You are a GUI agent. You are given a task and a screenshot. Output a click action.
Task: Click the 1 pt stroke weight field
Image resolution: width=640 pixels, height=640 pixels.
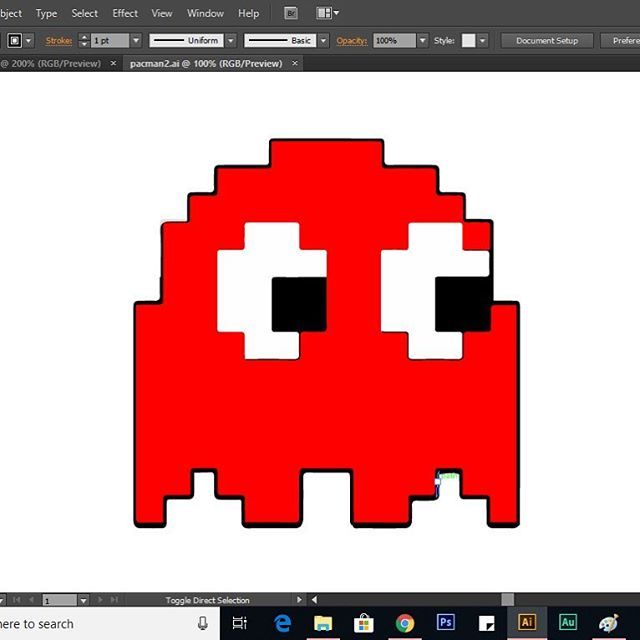point(109,40)
